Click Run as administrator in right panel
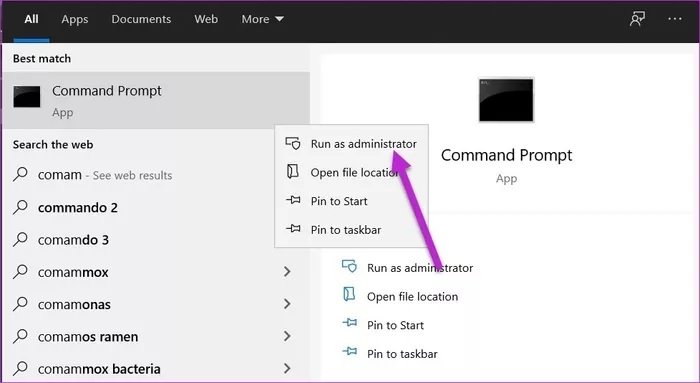The height and width of the screenshot is (383, 700). click(x=420, y=268)
